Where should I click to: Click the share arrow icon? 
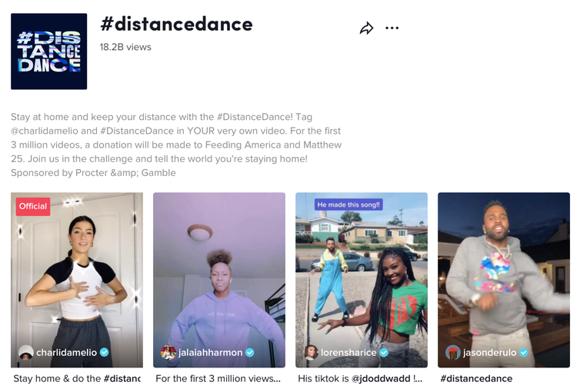(366, 28)
